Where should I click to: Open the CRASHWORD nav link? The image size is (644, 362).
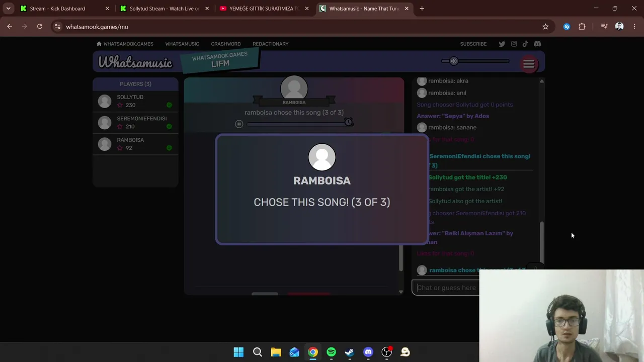(226, 44)
